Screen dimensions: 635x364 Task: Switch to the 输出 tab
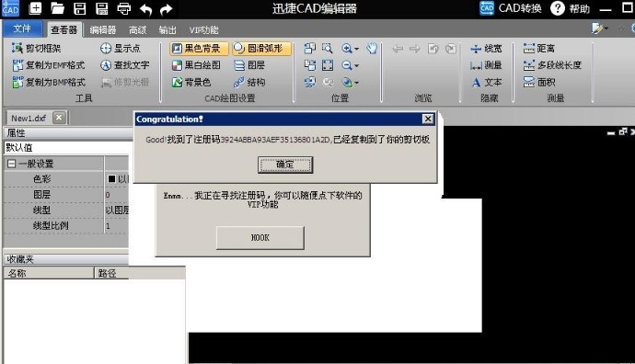167,30
